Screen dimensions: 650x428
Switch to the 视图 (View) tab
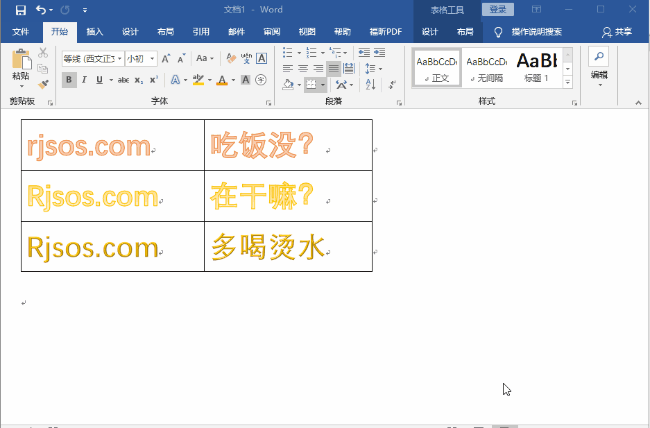click(307, 32)
